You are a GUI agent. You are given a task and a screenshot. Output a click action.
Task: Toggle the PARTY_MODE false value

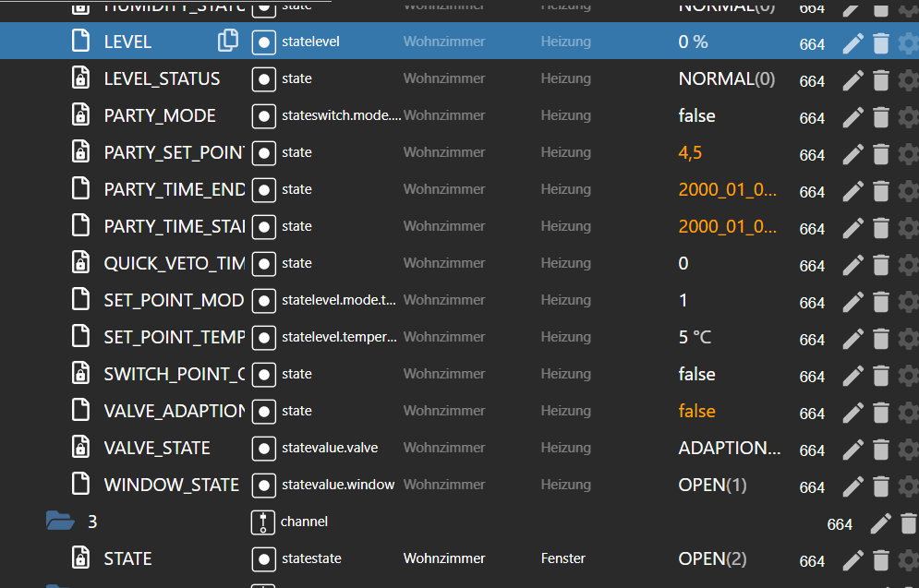pos(696,115)
